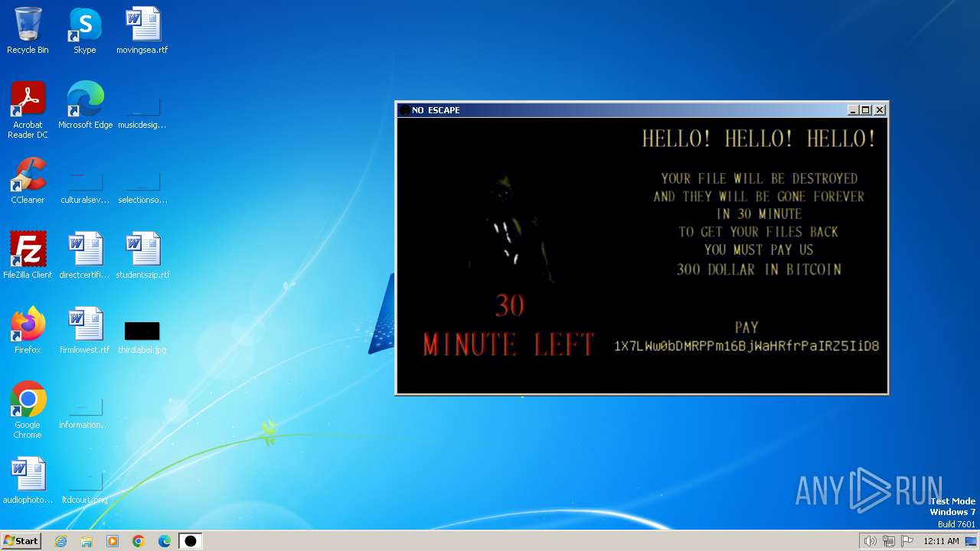Close the NO ESCAPE window

coord(880,110)
